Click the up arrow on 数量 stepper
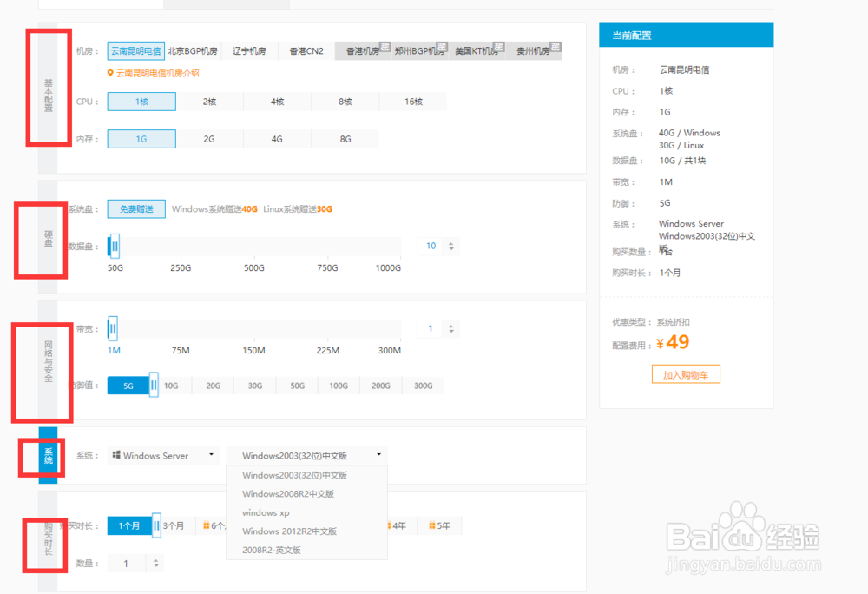Image resolution: width=868 pixels, height=594 pixels. tap(156, 559)
